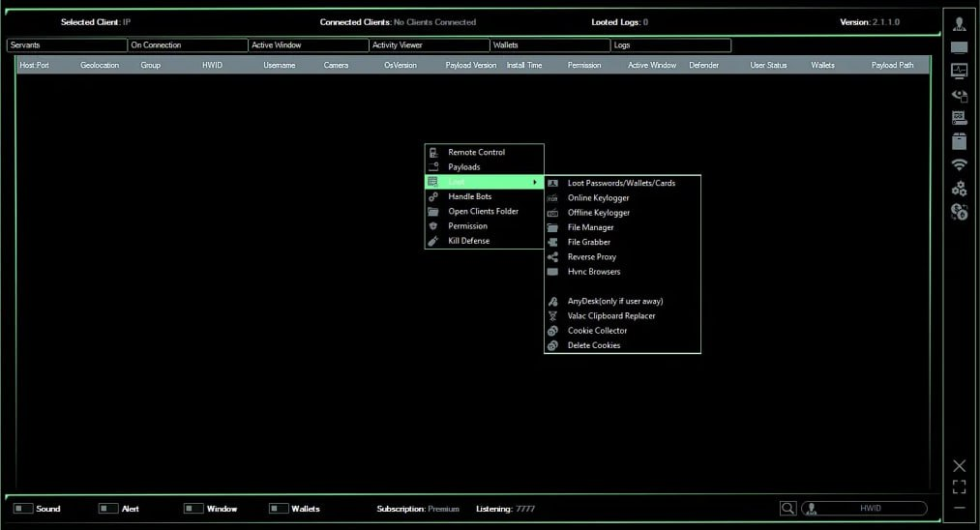Image resolution: width=980 pixels, height=530 pixels.
Task: Switch to the Activity Viewer tab
Action: (x=430, y=45)
